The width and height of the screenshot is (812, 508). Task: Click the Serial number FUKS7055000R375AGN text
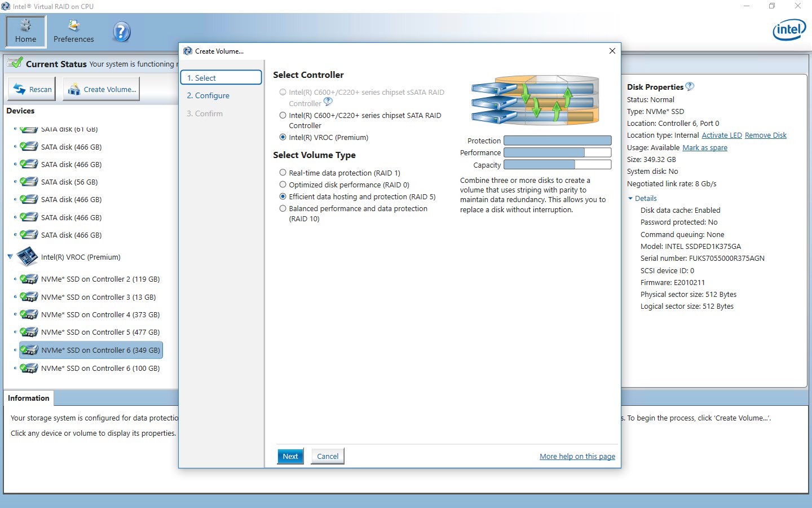point(703,259)
